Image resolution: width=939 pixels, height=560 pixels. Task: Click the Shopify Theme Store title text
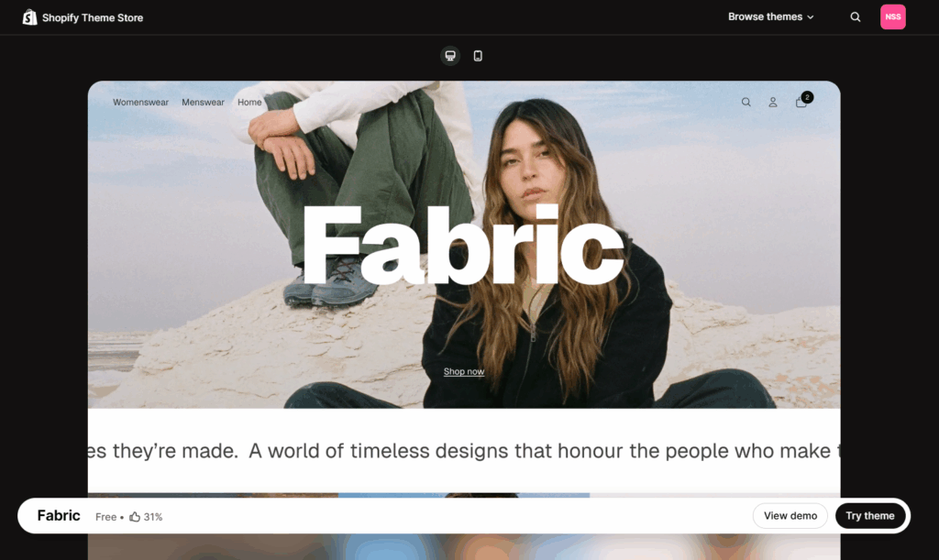[x=93, y=17]
